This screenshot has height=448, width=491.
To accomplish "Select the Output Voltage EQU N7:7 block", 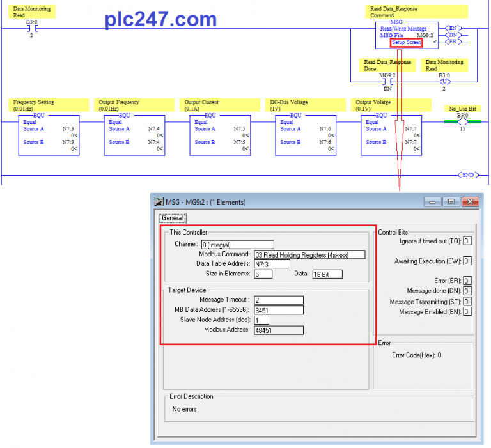I will point(391,134).
